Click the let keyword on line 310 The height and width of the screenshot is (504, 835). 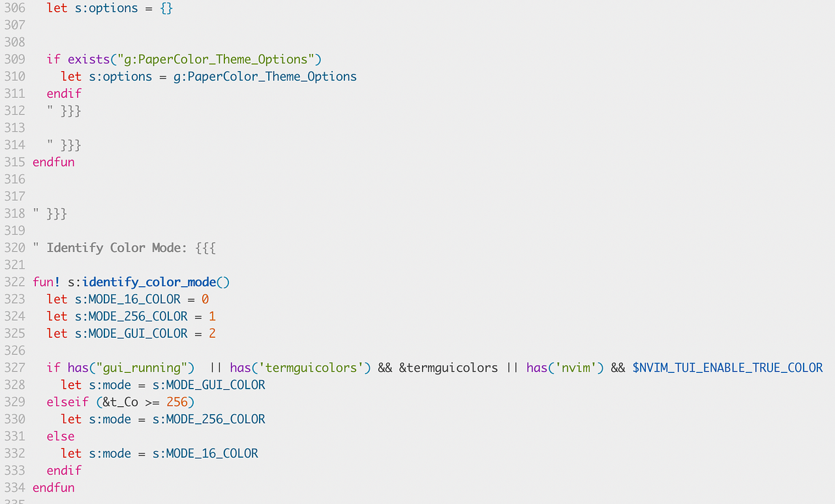(x=70, y=76)
